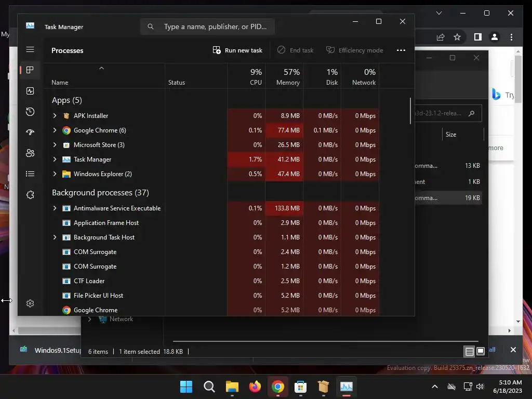
Task: Click Google Chrome app icon in Apps list
Action: [x=66, y=130]
